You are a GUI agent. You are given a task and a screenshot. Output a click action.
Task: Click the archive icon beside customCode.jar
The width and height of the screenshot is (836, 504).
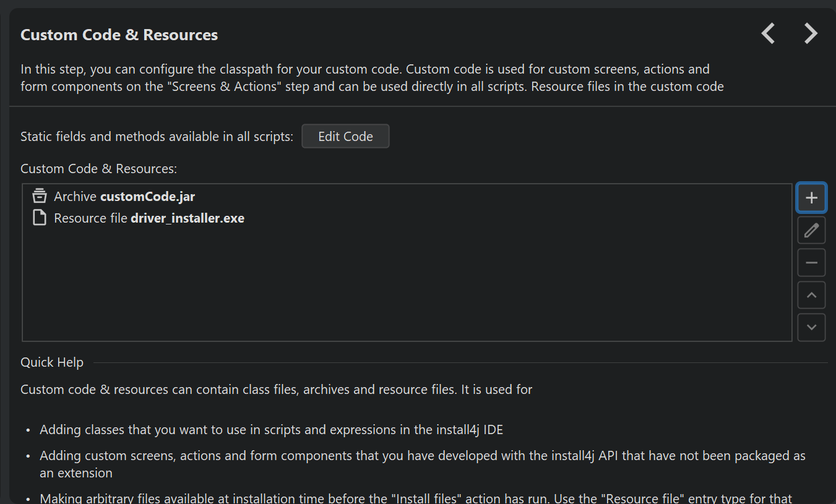[40, 197]
